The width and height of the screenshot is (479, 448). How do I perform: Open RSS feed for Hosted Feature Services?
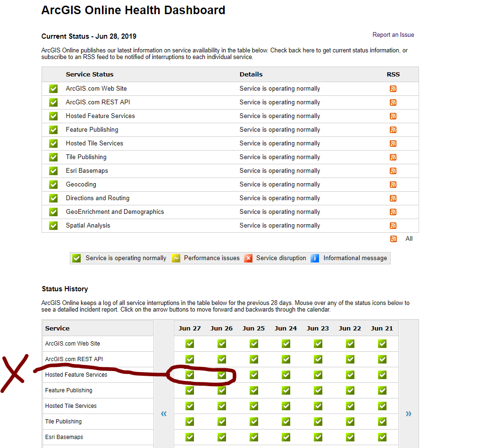[393, 116]
